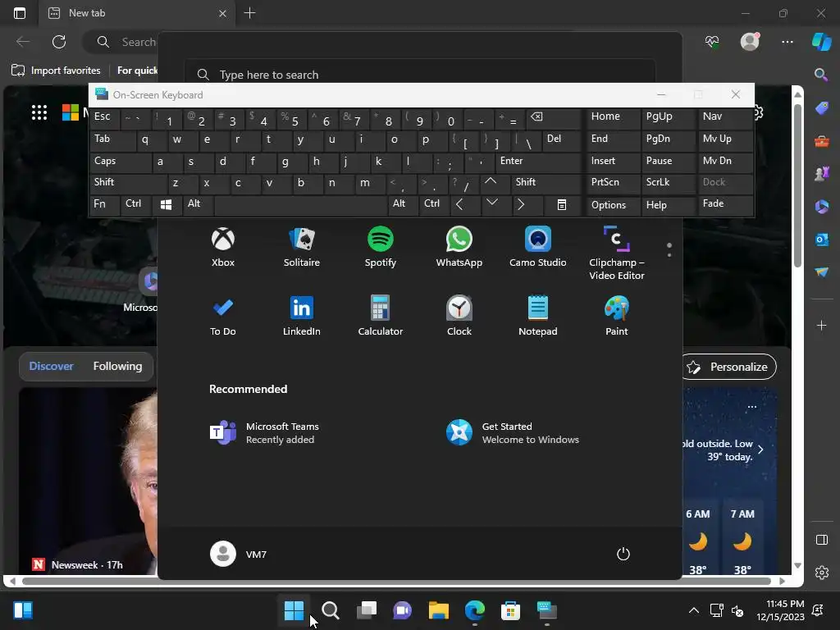This screenshot has height=630, width=840.
Task: Toggle Caps key on On-Screen Keyboard
Action: (120, 162)
